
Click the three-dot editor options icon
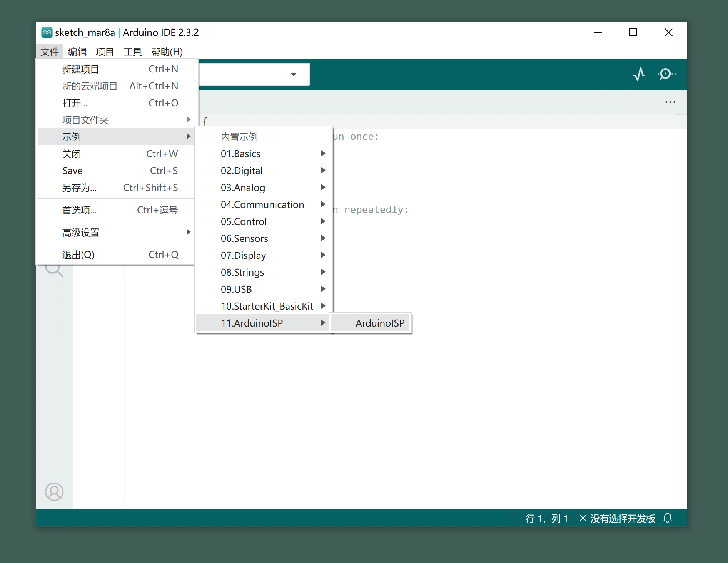click(x=670, y=102)
